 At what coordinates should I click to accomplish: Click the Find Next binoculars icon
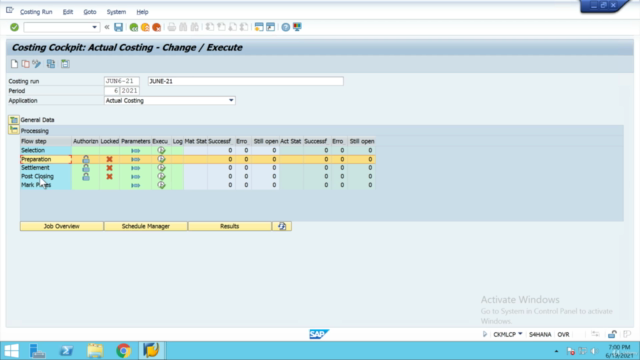pos(195,27)
